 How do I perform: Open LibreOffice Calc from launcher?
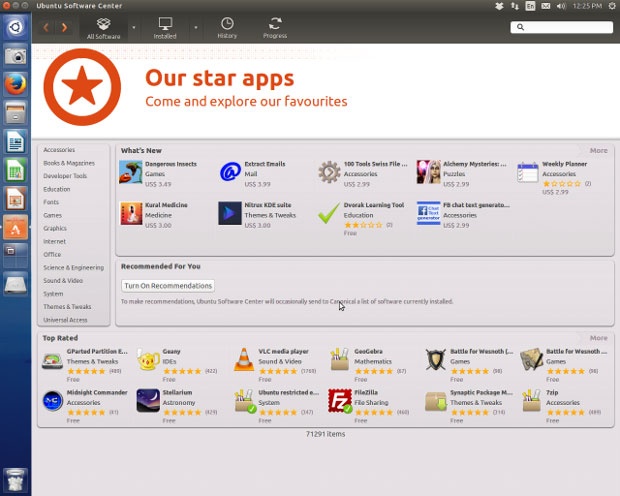point(15,170)
